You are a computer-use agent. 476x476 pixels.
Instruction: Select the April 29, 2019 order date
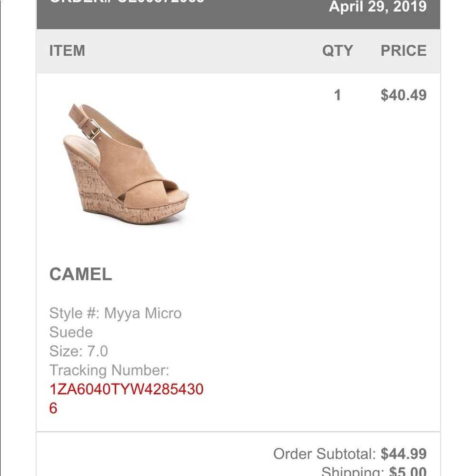(377, 7)
